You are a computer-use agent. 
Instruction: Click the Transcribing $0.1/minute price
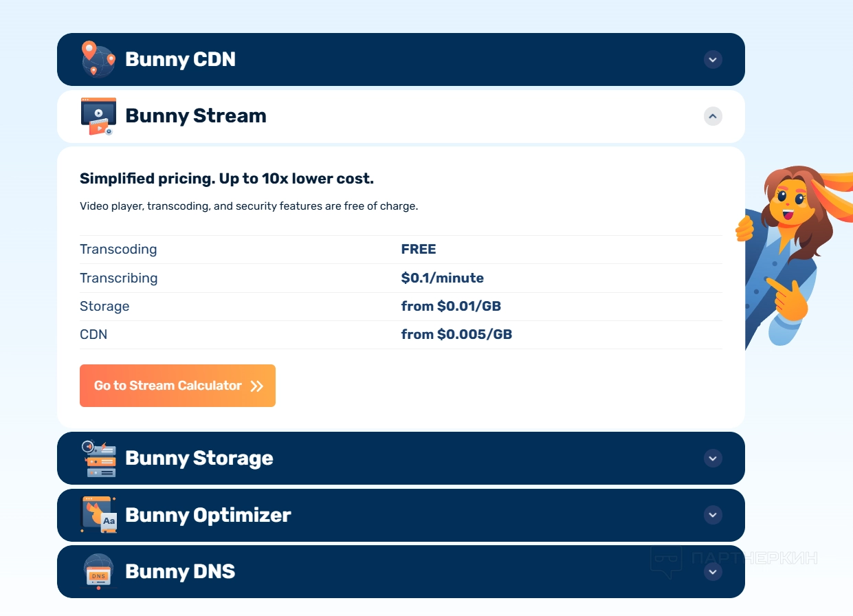(442, 278)
